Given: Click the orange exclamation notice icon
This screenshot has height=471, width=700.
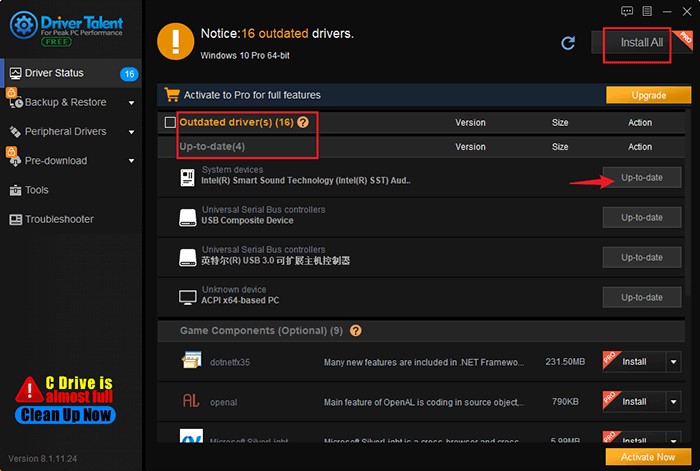Looking at the screenshot, I should pos(175,42).
